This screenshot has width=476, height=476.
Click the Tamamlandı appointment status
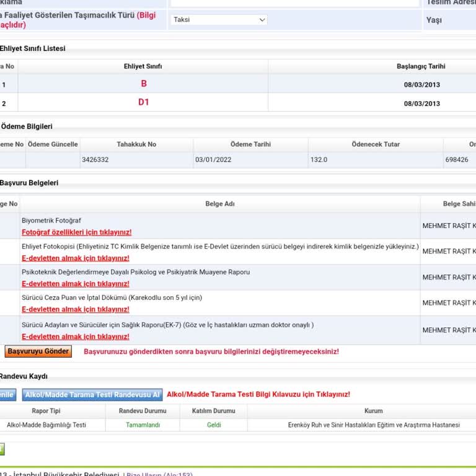(x=143, y=425)
